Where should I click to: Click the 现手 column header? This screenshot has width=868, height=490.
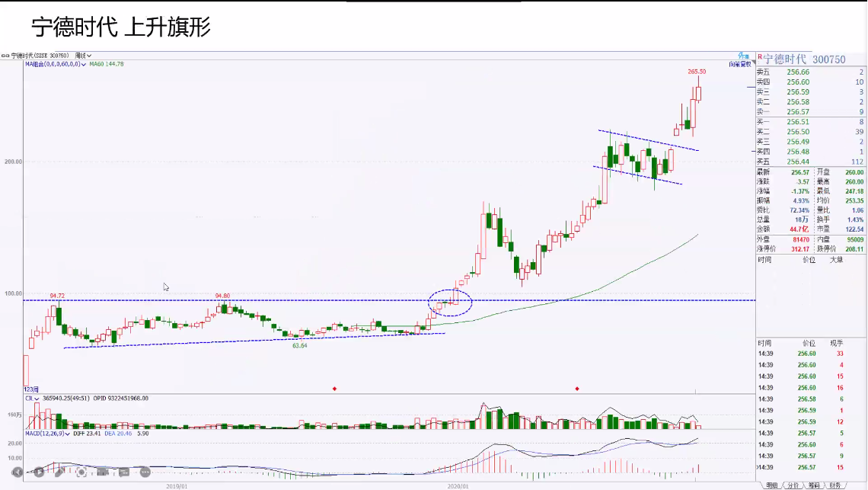[836, 344]
